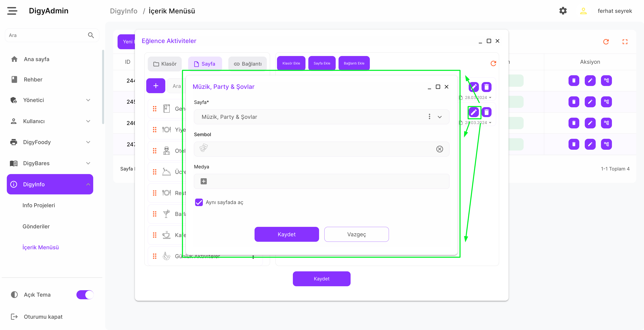The width and height of the screenshot is (644, 330).
Task: Click the three-dot icon in Sayfa dropdown
Action: click(x=429, y=117)
